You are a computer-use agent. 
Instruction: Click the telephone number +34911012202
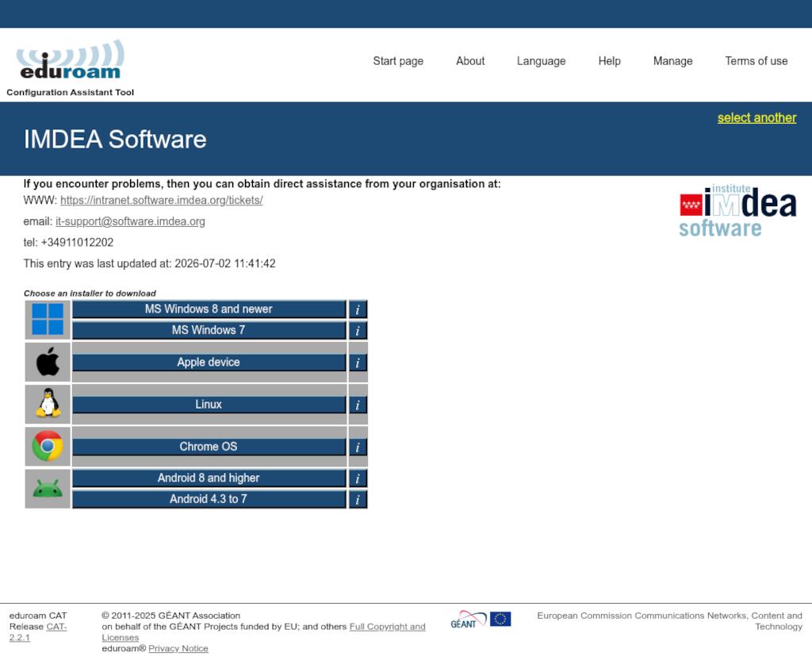[x=77, y=243]
